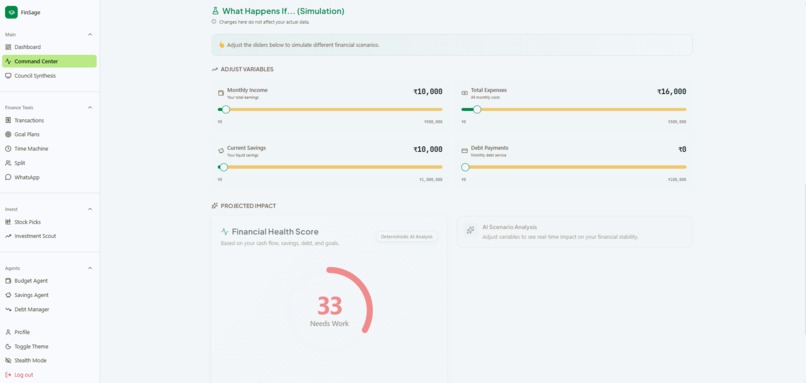Click the ₹0 Debt Payments value

[x=682, y=149]
